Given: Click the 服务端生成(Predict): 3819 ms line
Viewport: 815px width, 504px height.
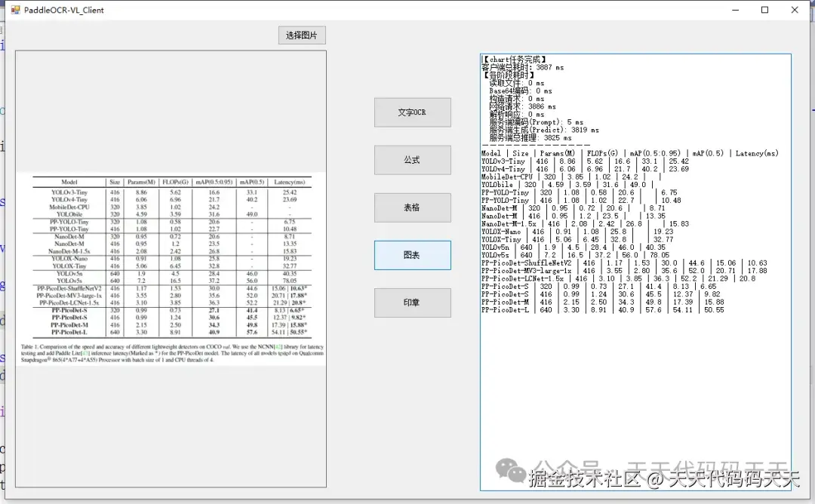Looking at the screenshot, I should pos(543,130).
